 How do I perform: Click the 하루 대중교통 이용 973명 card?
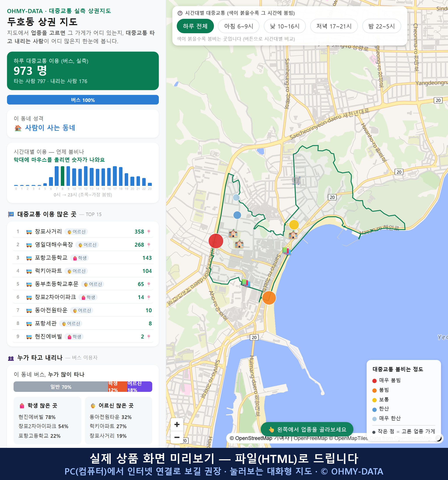coord(83,71)
